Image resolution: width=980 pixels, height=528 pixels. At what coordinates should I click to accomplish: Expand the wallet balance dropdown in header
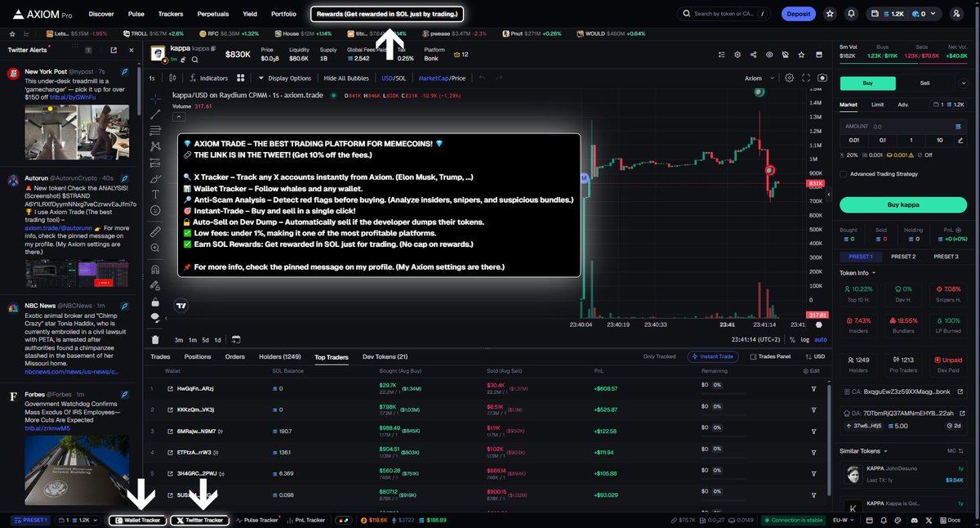point(904,14)
